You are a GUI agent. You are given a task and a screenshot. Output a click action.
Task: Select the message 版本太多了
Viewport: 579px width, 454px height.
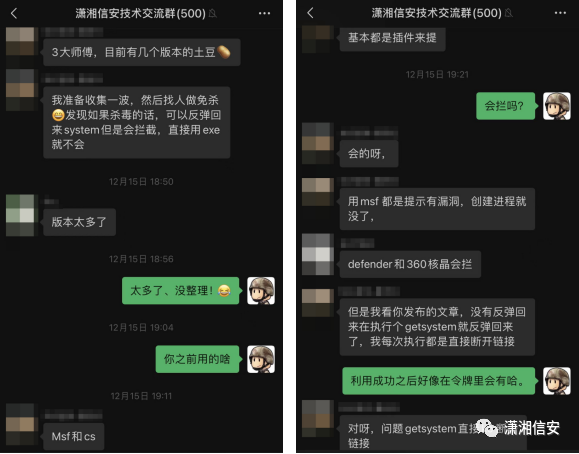tap(79, 222)
